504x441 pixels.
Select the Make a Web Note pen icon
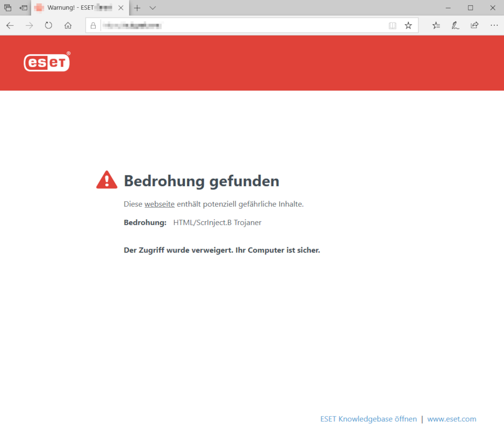[455, 25]
